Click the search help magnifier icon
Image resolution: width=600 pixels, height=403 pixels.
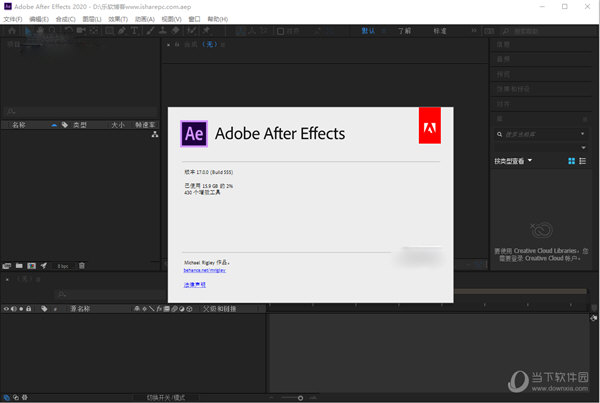pyautogui.click(x=506, y=31)
